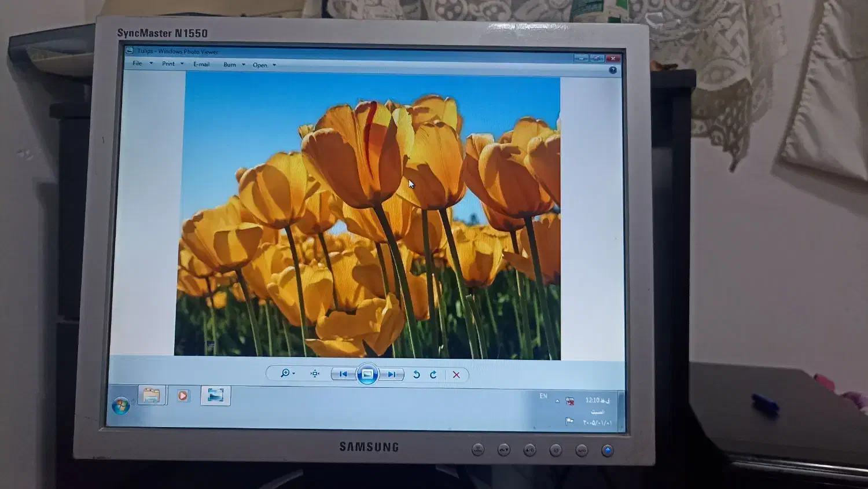Start the slide show
Image resolution: width=868 pixels, height=489 pixels.
367,374
